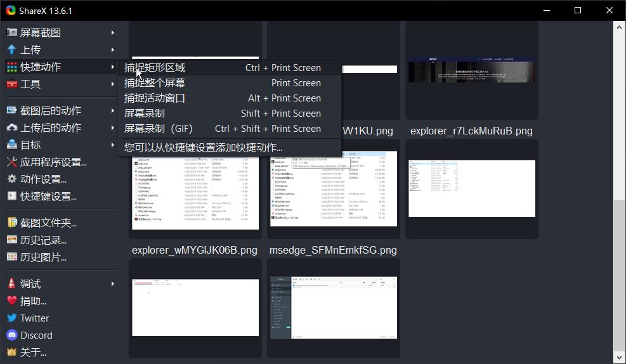Click the 应用程序设置 wrench icon
The width and height of the screenshot is (626, 364).
click(12, 162)
